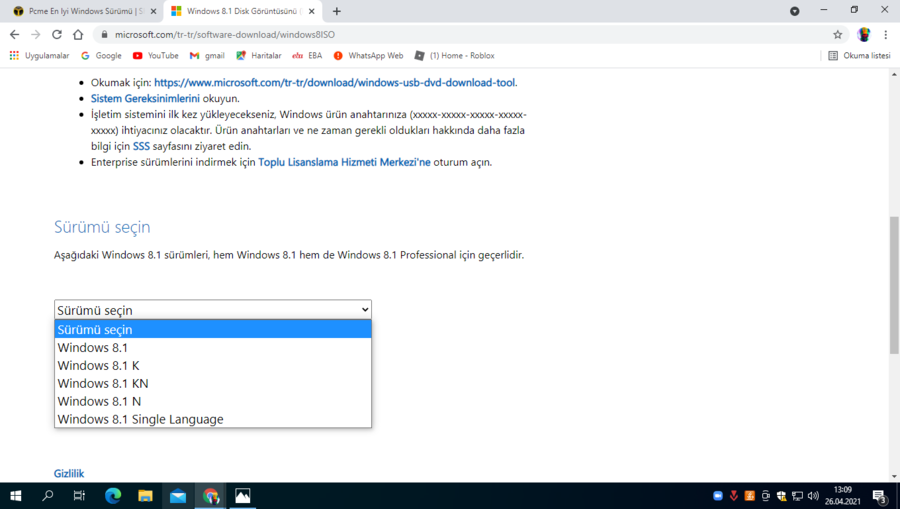
Task: Open the windows-usb-dvd-download-tool link
Action: click(x=335, y=83)
